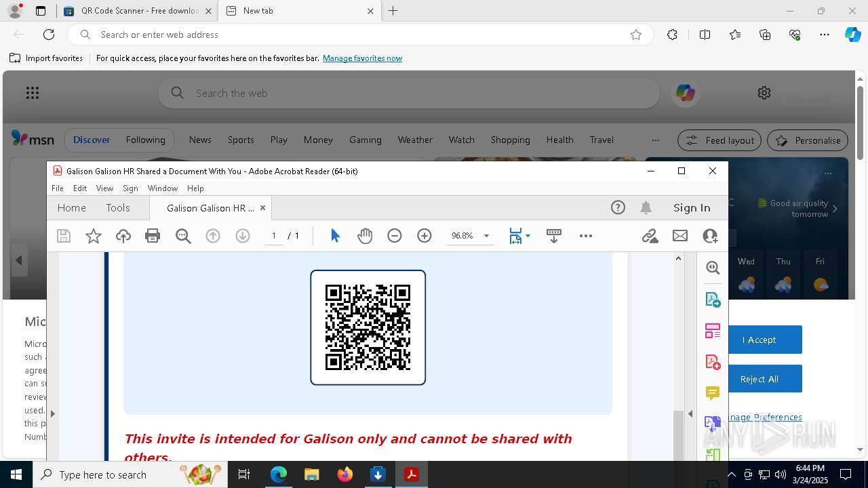Expand the left navigation pane arrow
Image resolution: width=868 pixels, height=488 pixels.
52,413
